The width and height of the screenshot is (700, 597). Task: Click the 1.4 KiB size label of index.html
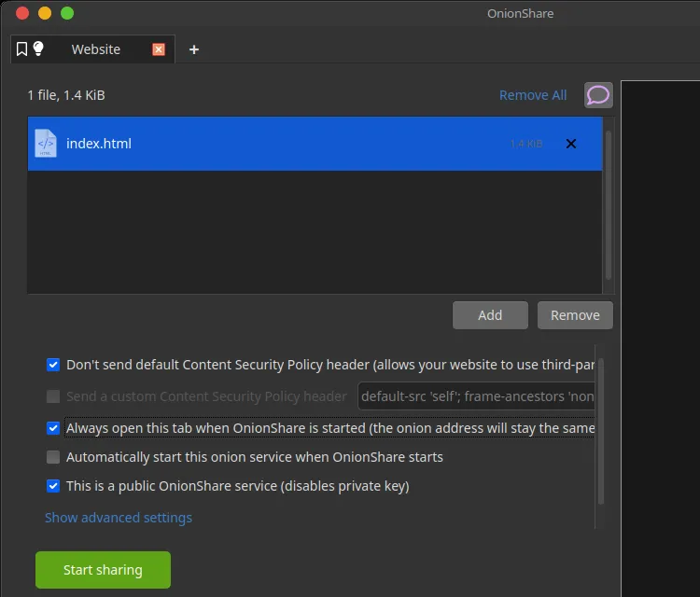[526, 144]
